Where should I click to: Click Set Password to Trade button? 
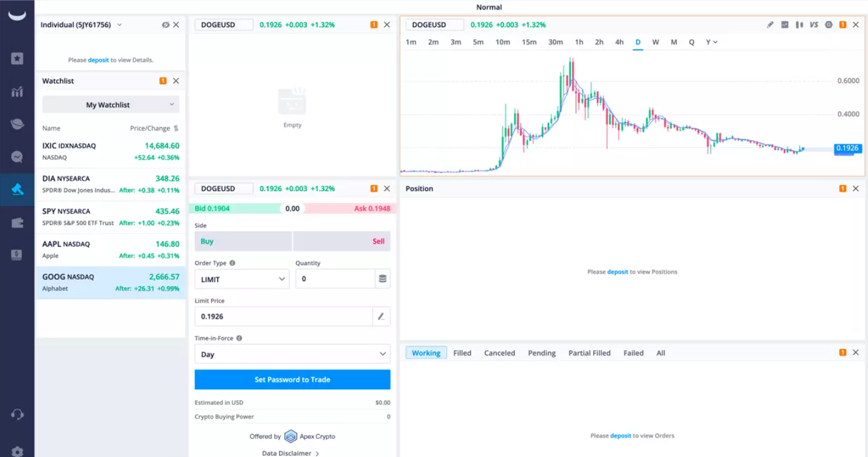[x=292, y=380]
